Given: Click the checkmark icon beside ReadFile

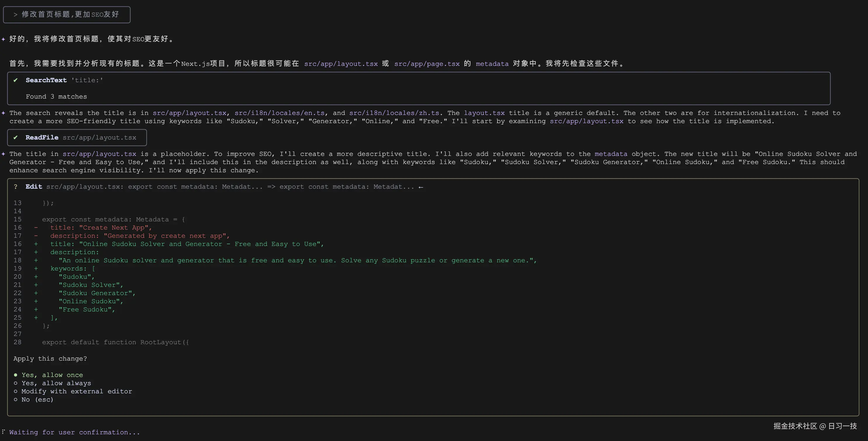Looking at the screenshot, I should pyautogui.click(x=15, y=137).
